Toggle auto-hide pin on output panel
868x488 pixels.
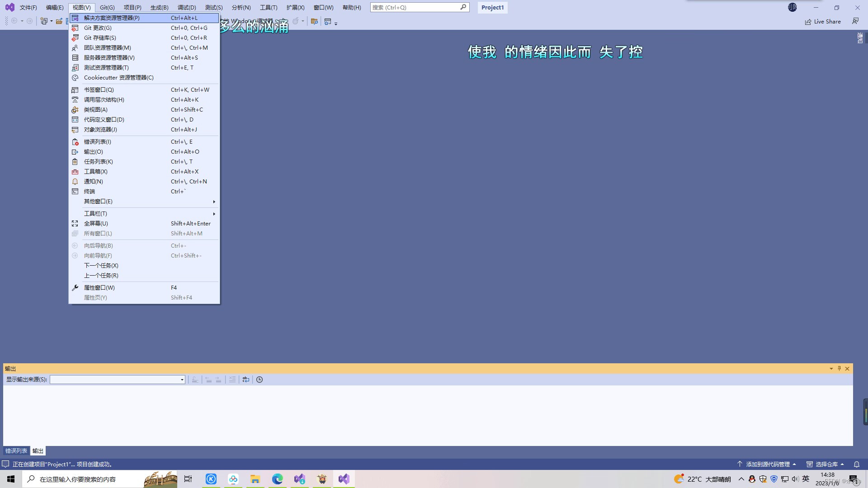839,369
